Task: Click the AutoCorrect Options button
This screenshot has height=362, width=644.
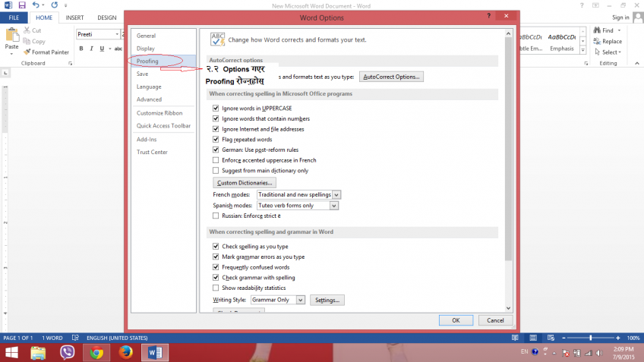Action: [391, 77]
